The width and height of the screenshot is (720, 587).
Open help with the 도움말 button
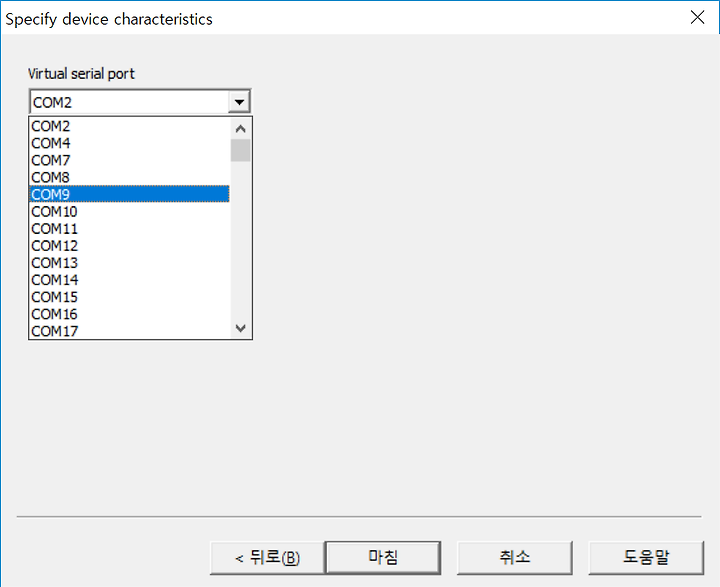click(x=646, y=558)
